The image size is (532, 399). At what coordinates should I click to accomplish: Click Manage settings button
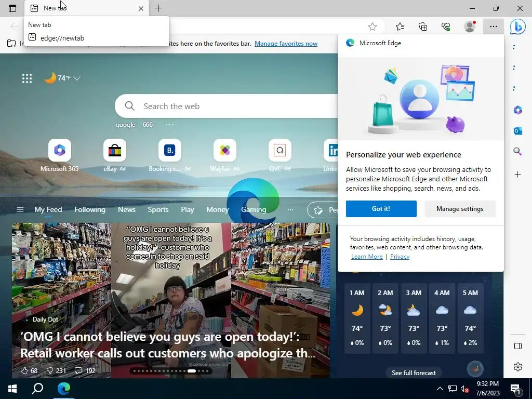pos(460,209)
